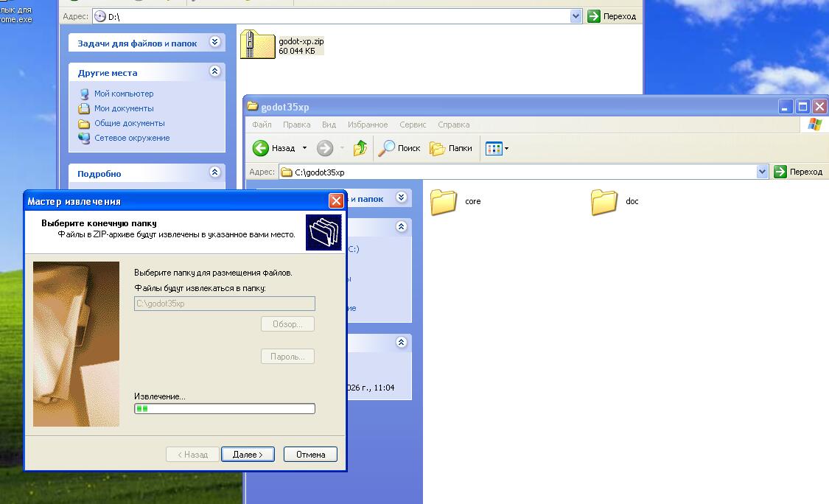Click Далее in the extraction wizard
829x504 pixels.
[248, 455]
